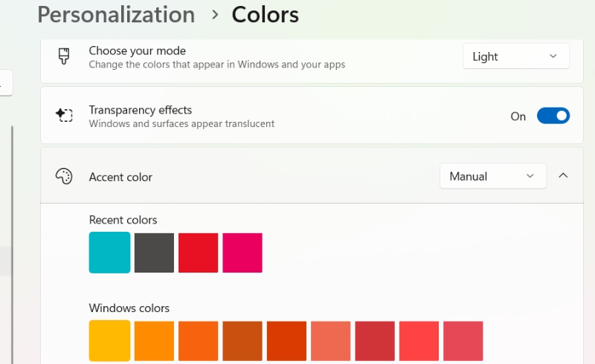This screenshot has width=595, height=364.
Task: Click the On label beside transparency toggle
Action: 518,116
